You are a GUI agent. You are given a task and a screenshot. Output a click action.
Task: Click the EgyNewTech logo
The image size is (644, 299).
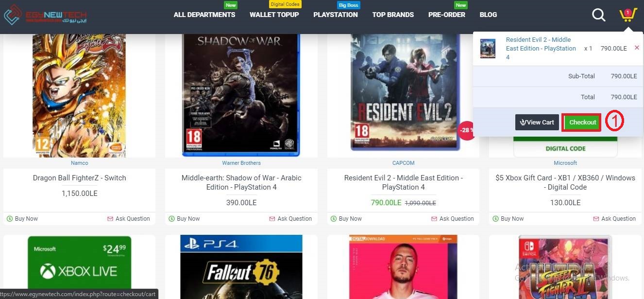point(45,15)
